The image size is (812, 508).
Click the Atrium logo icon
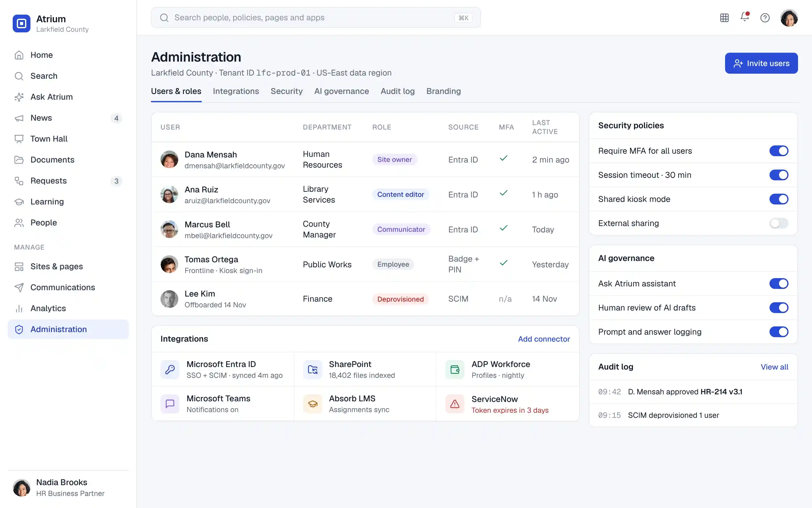tap(22, 23)
